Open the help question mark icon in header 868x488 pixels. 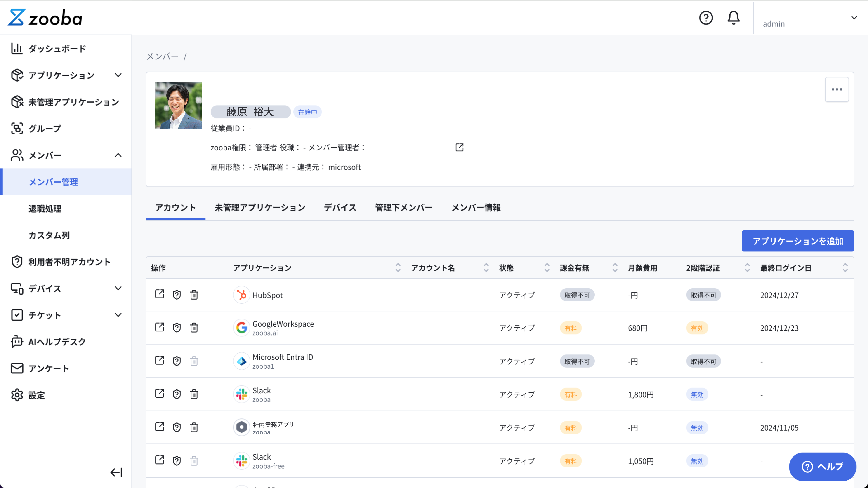coord(705,18)
